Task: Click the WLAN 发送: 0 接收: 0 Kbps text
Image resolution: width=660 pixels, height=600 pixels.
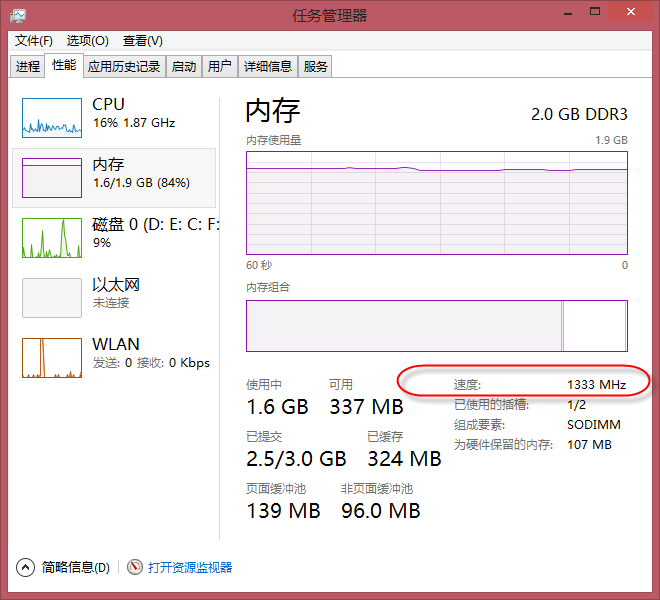Action: 151,363
